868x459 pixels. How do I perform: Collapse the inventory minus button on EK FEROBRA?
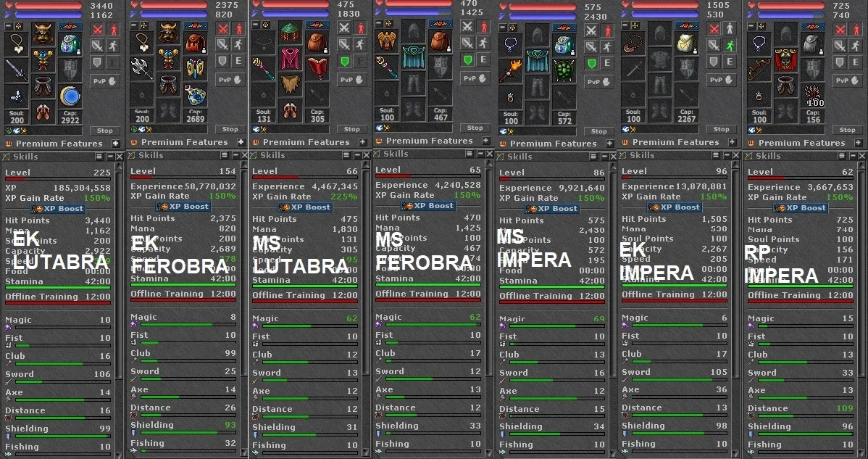pyautogui.click(x=133, y=25)
